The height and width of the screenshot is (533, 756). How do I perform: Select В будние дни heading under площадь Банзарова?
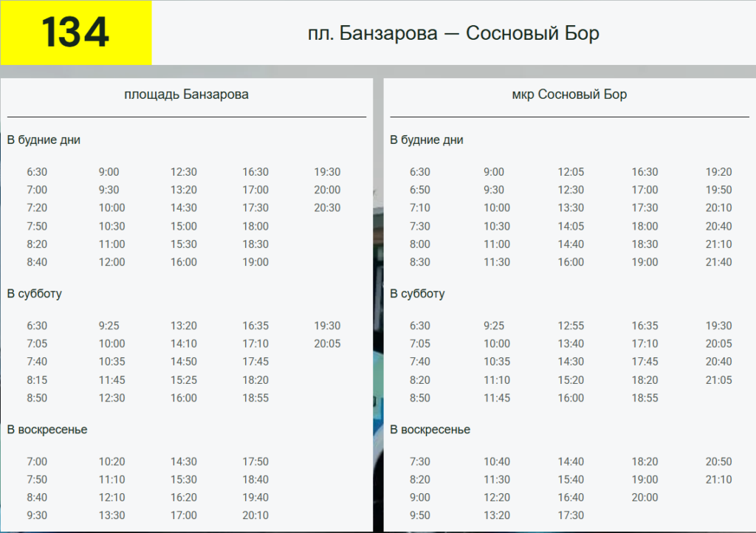coord(44,140)
